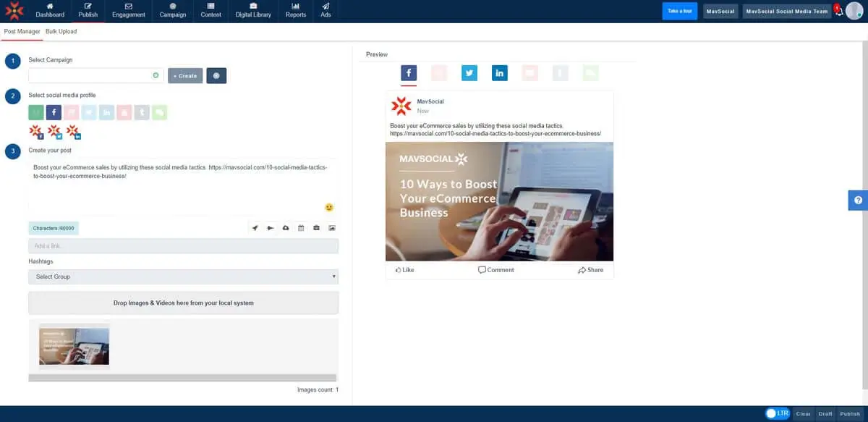Open the Ads section
The width and height of the screenshot is (868, 422).
[325, 11]
